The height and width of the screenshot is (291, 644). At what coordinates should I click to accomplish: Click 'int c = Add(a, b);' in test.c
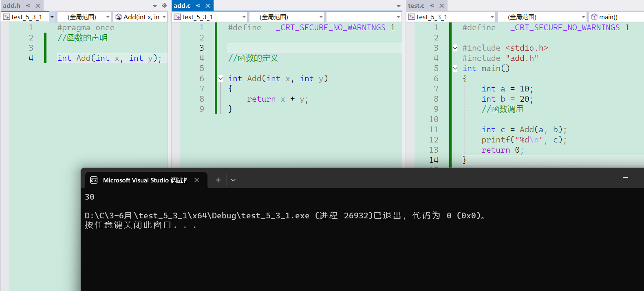click(x=524, y=130)
